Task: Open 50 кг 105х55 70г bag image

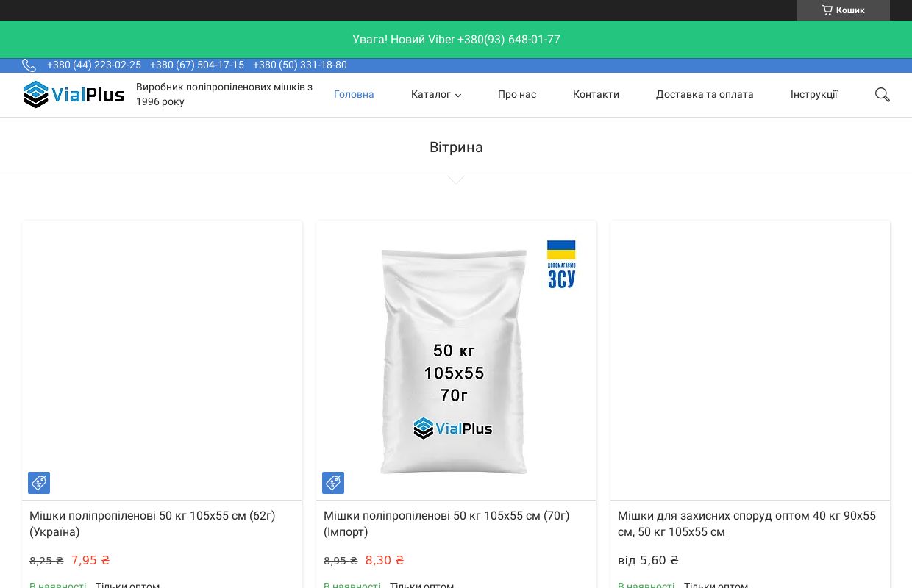Action: pyautogui.click(x=456, y=360)
